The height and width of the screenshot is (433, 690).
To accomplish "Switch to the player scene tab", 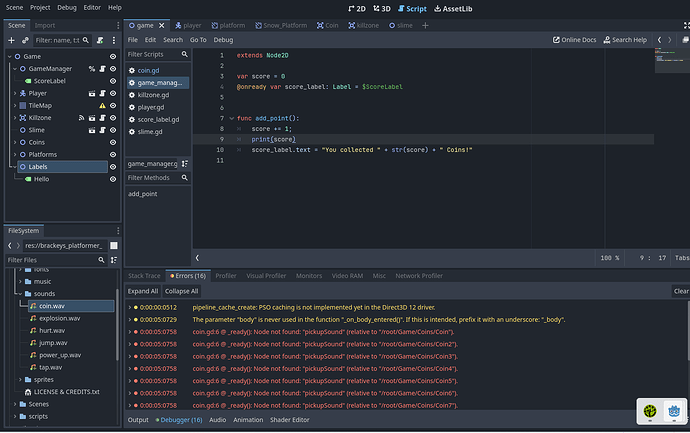I will 188,26.
